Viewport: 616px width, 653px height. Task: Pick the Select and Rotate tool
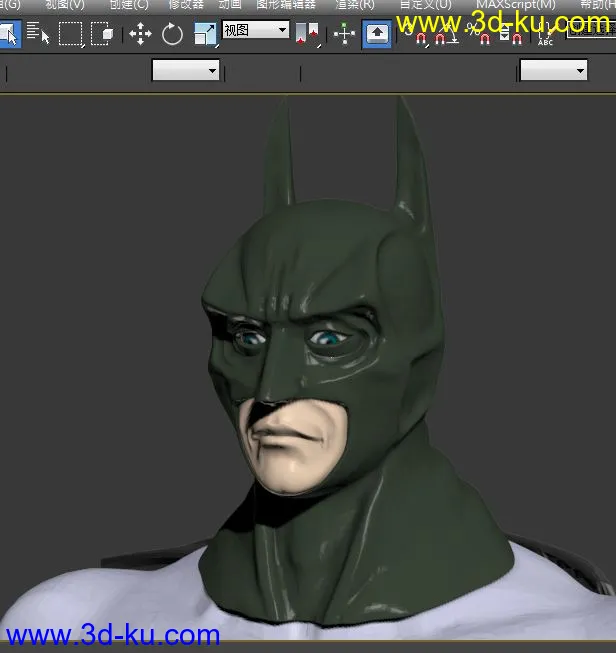(x=172, y=34)
